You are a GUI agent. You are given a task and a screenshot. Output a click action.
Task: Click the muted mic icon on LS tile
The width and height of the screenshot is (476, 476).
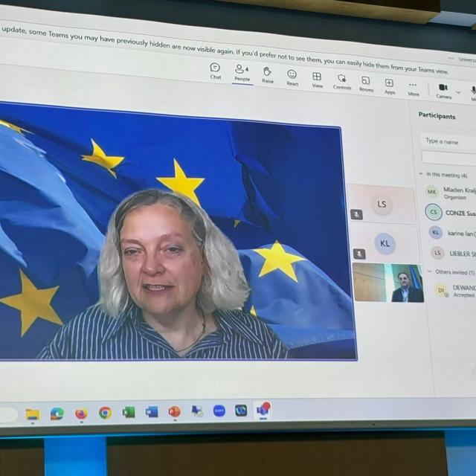click(x=356, y=214)
